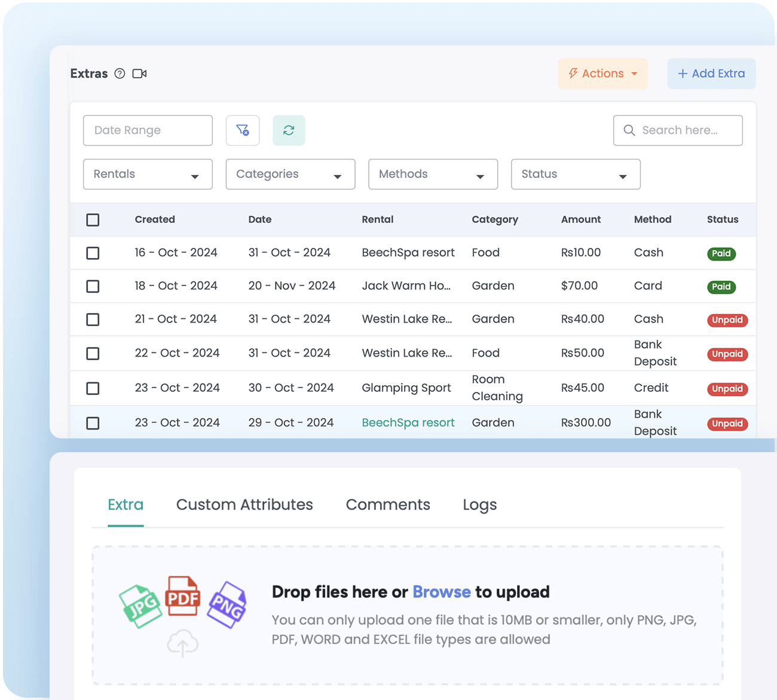Image resolution: width=777 pixels, height=700 pixels.
Task: Click the clear filters funnel icon
Action: pos(243,130)
